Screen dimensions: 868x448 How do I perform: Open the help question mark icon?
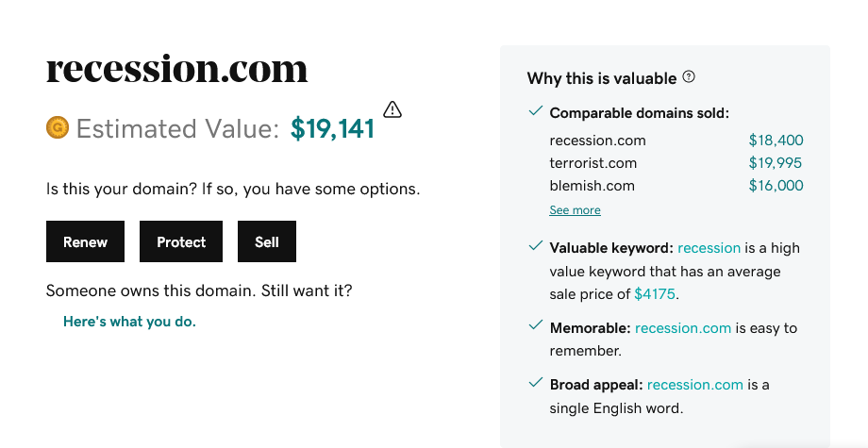coord(689,77)
